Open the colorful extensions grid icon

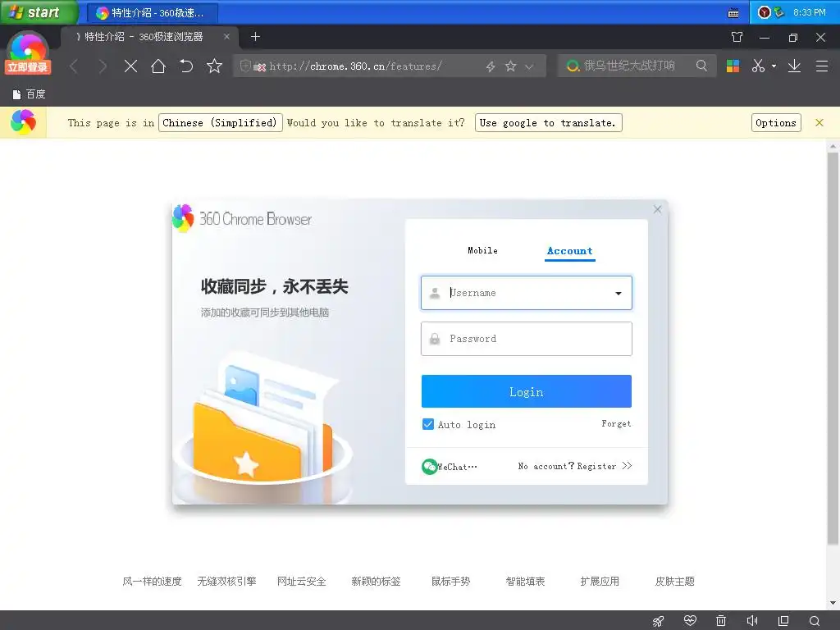coord(733,66)
